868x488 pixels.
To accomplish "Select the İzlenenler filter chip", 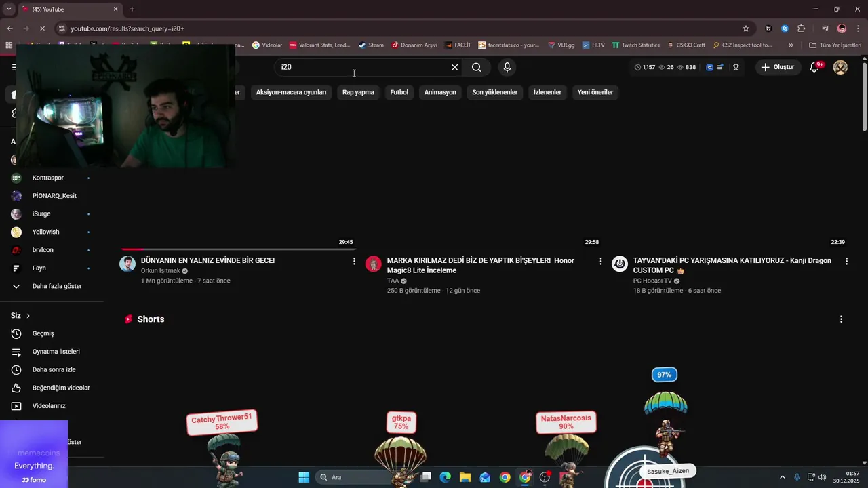I will [547, 92].
